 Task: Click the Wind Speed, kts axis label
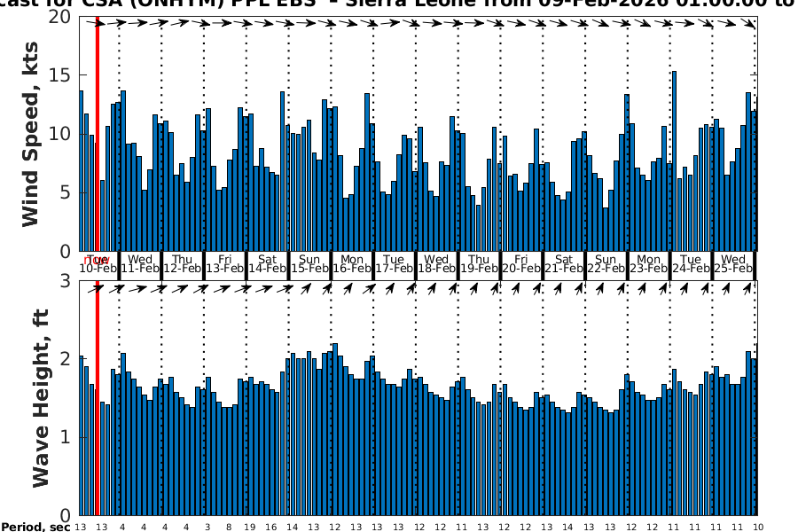tap(31, 133)
